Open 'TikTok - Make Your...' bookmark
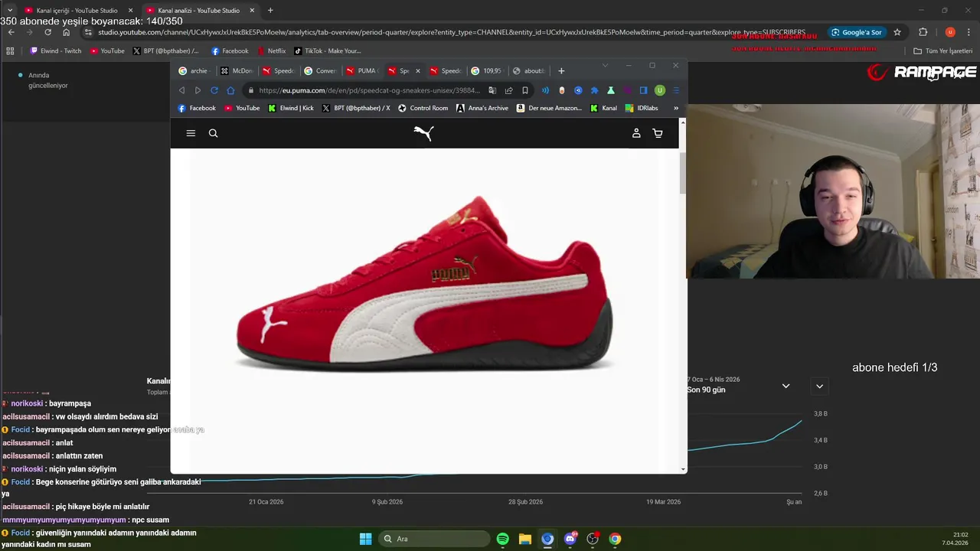Image resolution: width=980 pixels, height=551 pixels. point(327,51)
